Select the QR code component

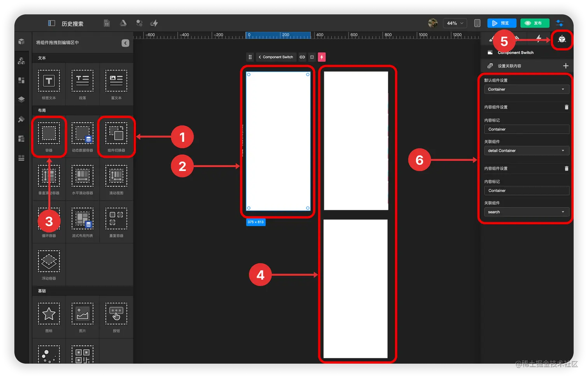pyautogui.click(x=82, y=354)
